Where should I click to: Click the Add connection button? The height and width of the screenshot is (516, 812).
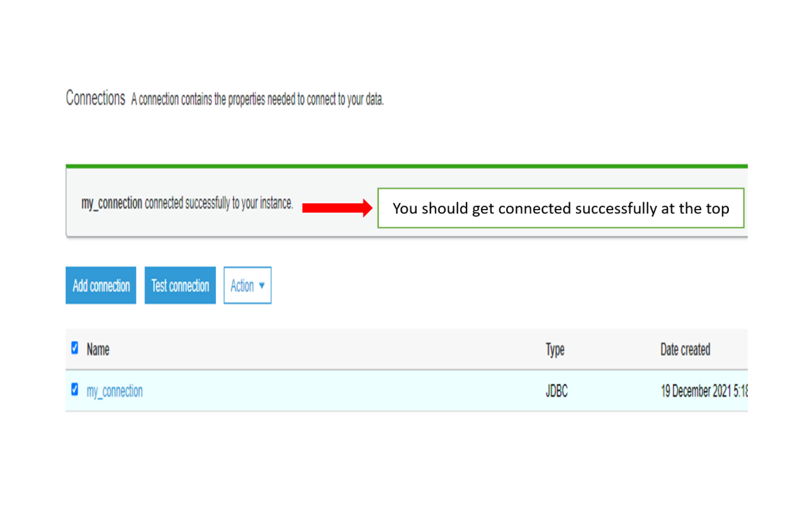click(101, 286)
